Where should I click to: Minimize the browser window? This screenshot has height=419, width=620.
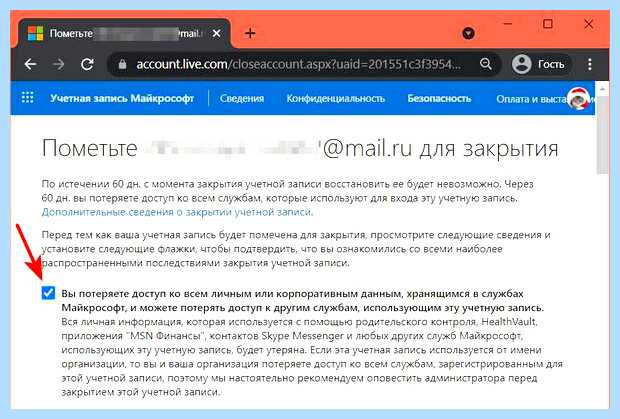coord(507,24)
